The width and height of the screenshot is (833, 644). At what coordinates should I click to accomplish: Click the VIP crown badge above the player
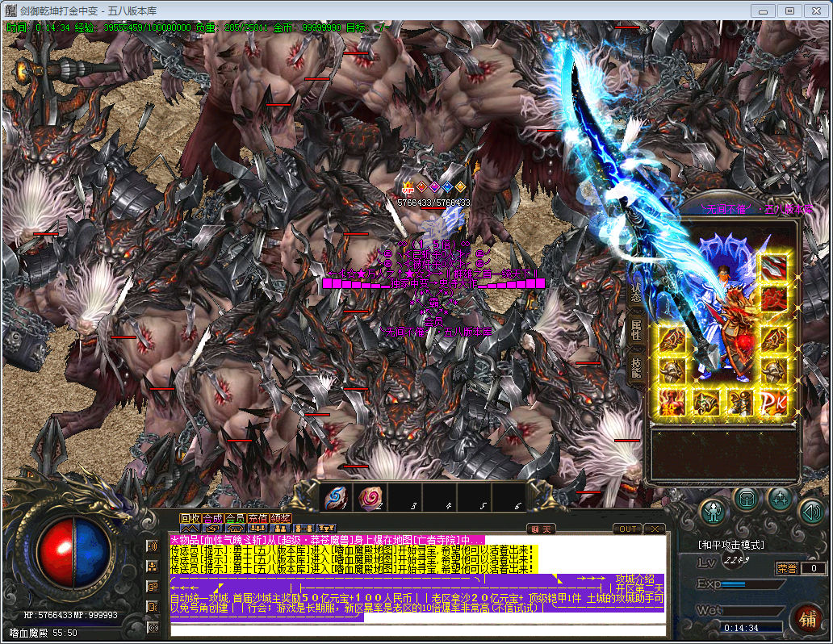click(408, 186)
